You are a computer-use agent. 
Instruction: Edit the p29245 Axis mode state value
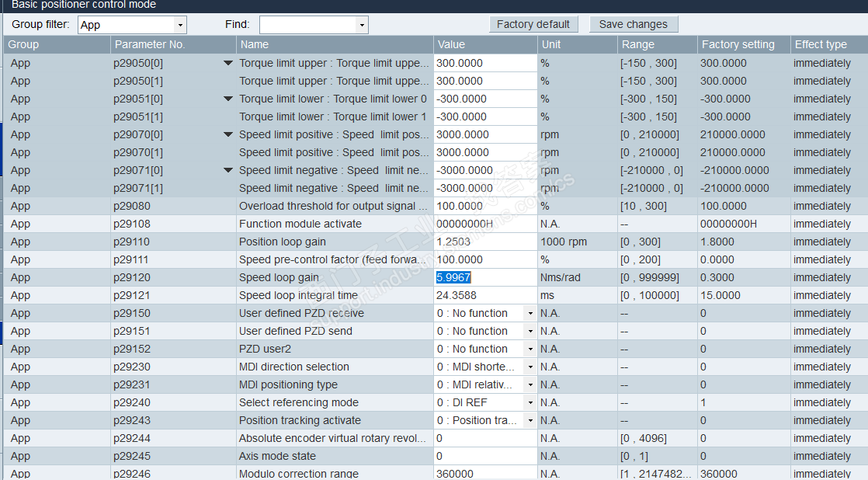485,456
